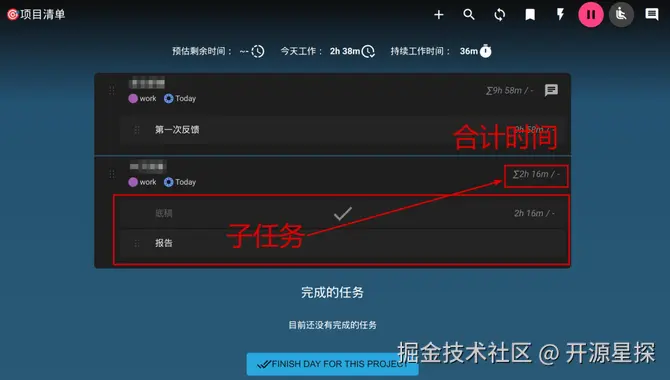Click the 完成的任务 heading
Image resolution: width=670 pixels, height=380 pixels.
(x=332, y=292)
